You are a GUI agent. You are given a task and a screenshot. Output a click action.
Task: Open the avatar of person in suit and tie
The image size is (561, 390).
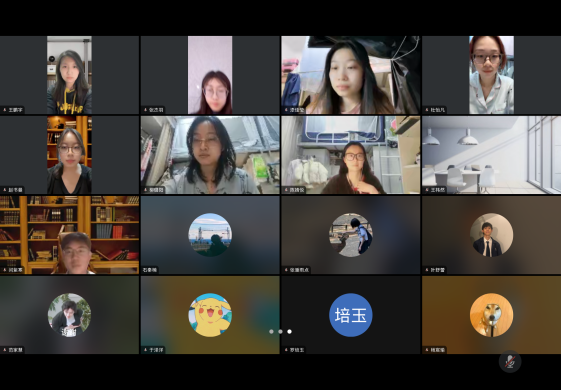pos(491,235)
